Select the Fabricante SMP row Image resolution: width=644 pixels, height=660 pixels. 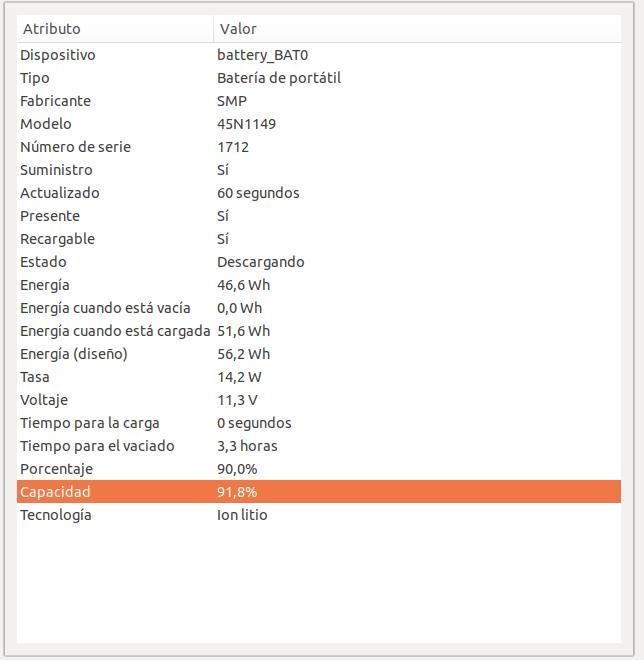(x=319, y=101)
